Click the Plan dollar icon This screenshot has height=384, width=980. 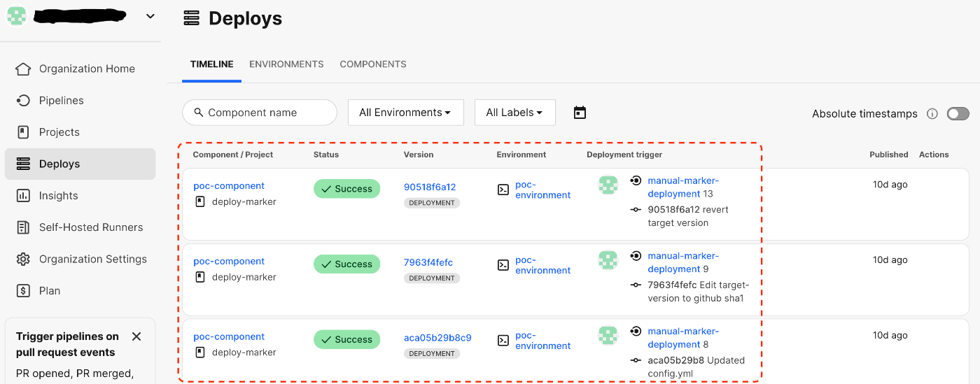click(23, 291)
